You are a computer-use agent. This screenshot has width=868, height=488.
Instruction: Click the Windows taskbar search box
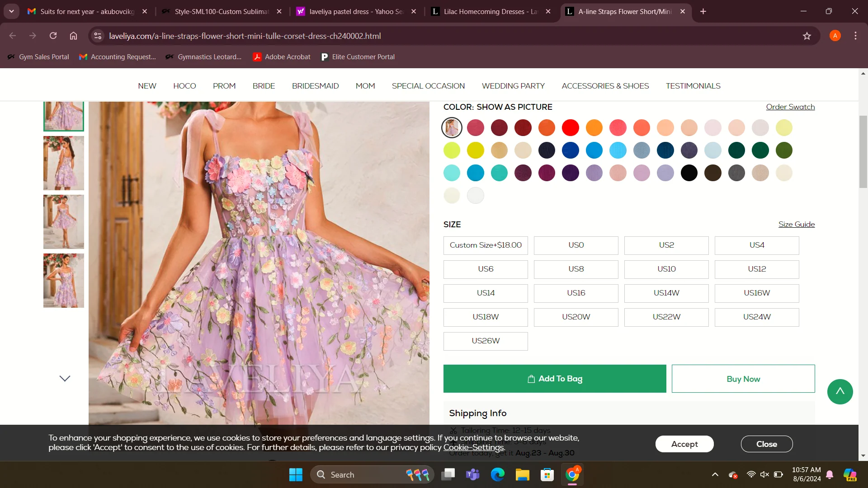pyautogui.click(x=372, y=474)
